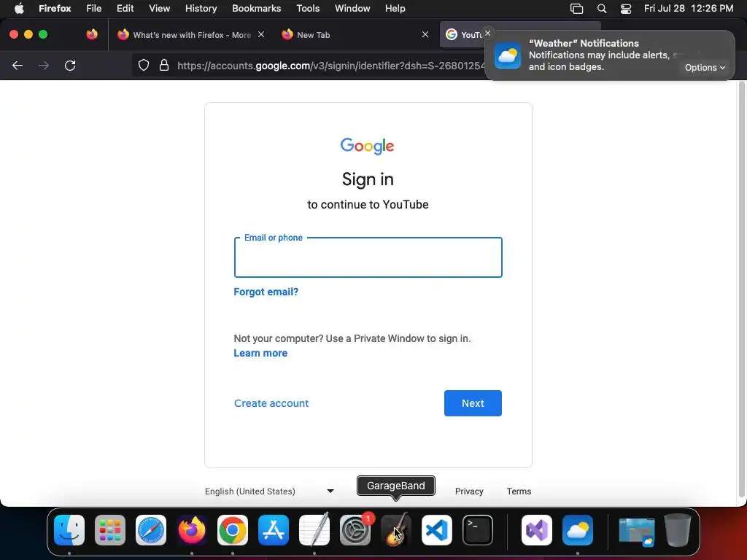This screenshot has height=560, width=747.
Task: Open the Window menu
Action: [x=352, y=9]
